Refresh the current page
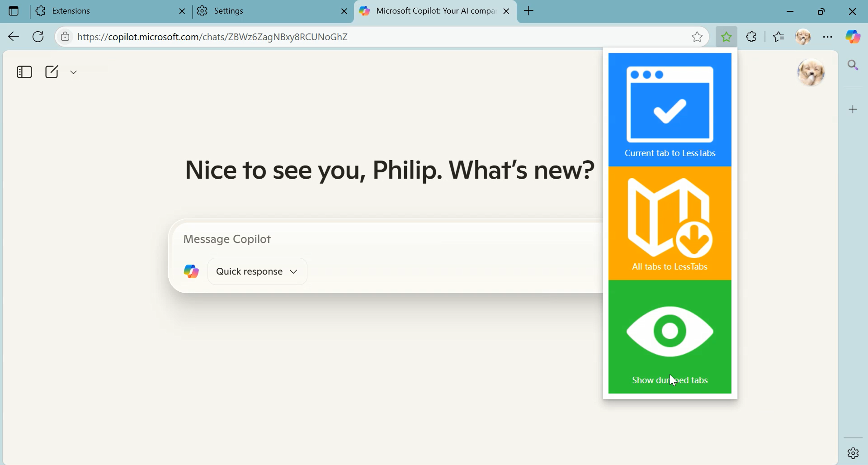This screenshot has height=465, width=868. click(x=38, y=37)
